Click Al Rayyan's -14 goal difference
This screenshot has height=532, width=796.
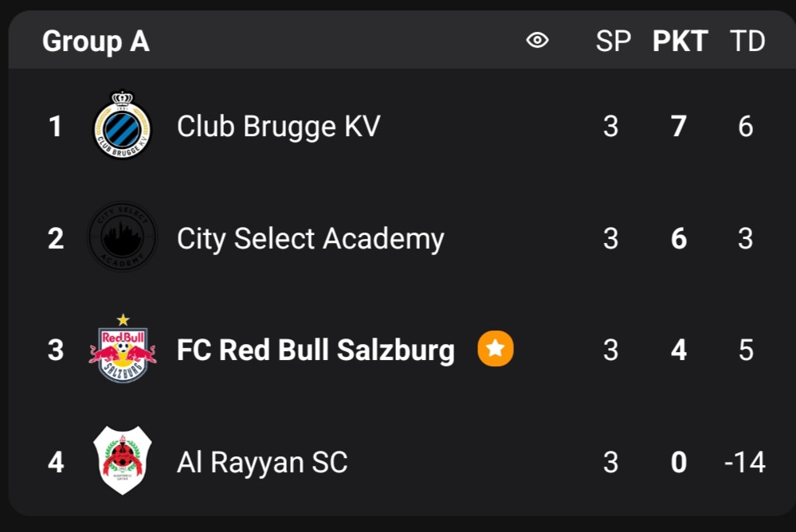click(744, 462)
